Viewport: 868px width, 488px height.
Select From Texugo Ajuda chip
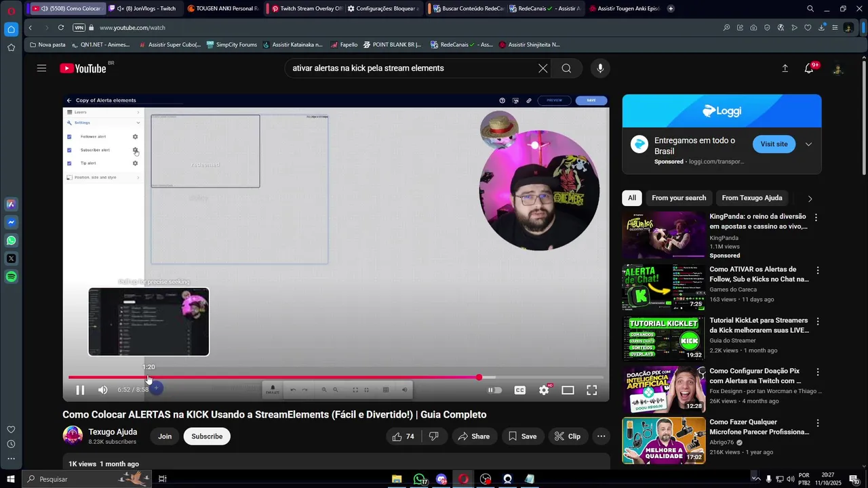click(x=752, y=198)
